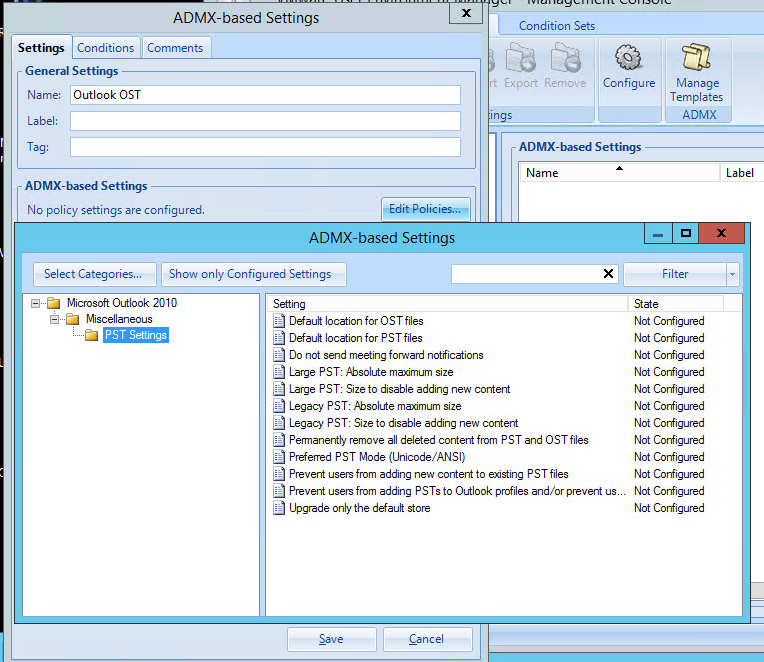Click the Cancel button
Image resolution: width=764 pixels, height=662 pixels.
click(x=427, y=639)
